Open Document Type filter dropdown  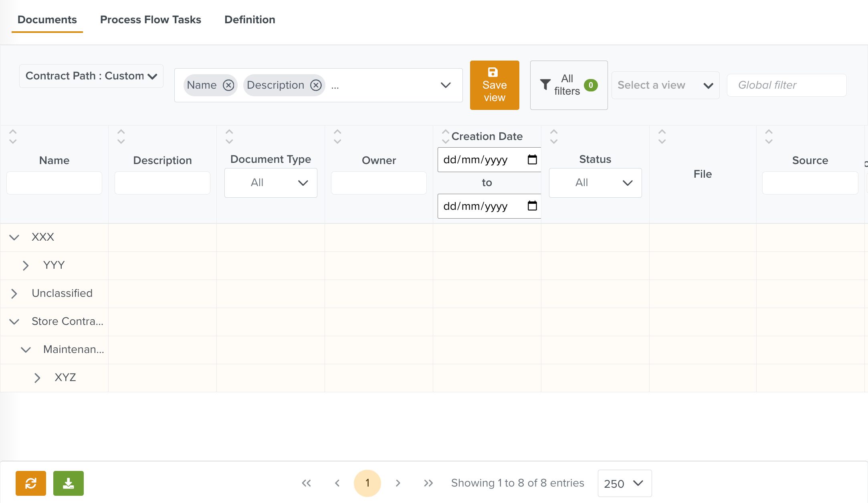271,183
